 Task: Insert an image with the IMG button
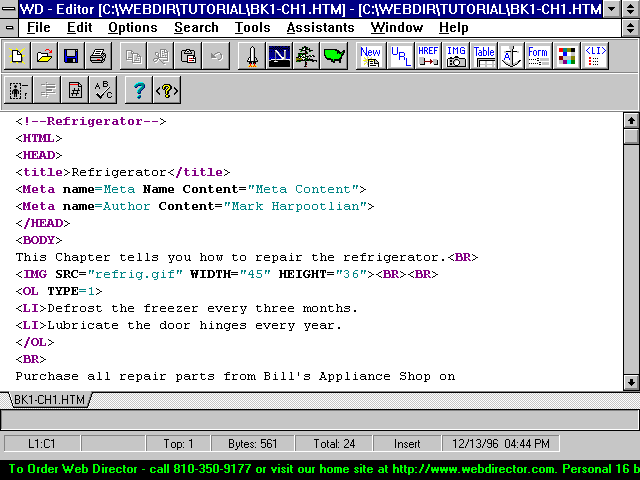456,56
